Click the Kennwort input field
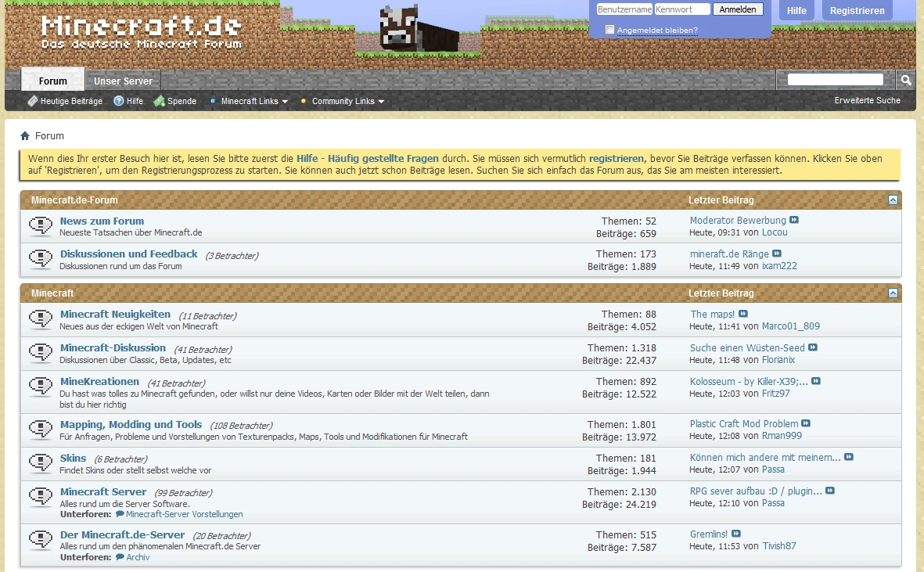 [681, 9]
